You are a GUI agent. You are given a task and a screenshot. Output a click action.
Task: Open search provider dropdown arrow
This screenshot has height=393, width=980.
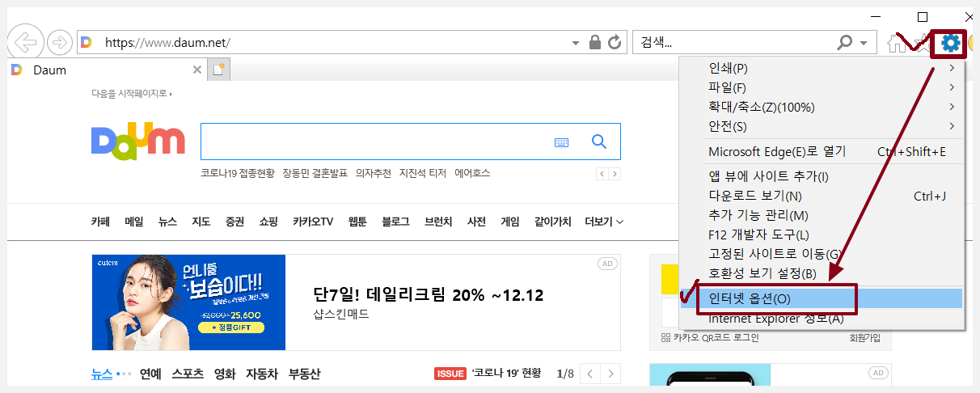coord(864,42)
